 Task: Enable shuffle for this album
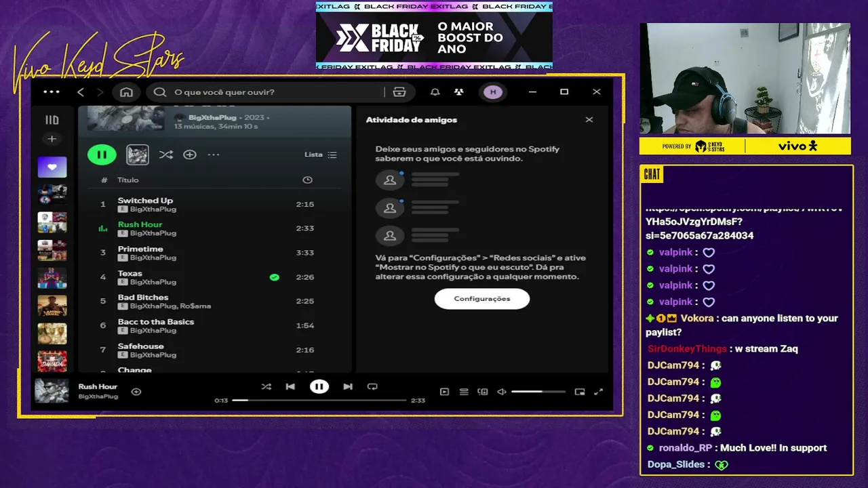(x=166, y=155)
